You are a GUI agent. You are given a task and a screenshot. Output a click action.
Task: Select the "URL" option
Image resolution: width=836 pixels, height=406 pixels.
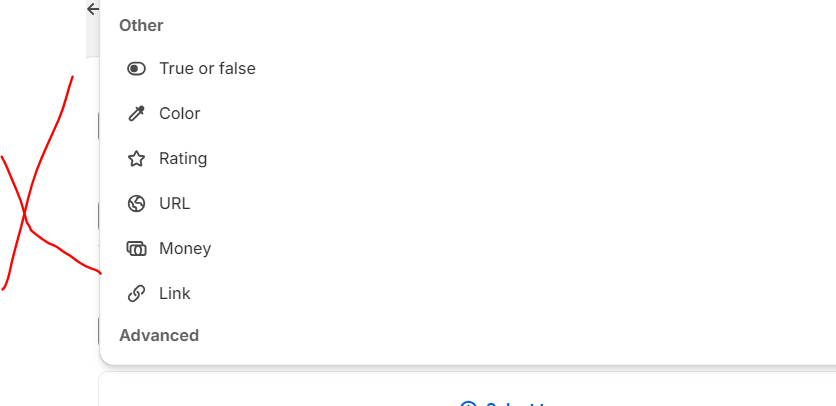point(174,204)
